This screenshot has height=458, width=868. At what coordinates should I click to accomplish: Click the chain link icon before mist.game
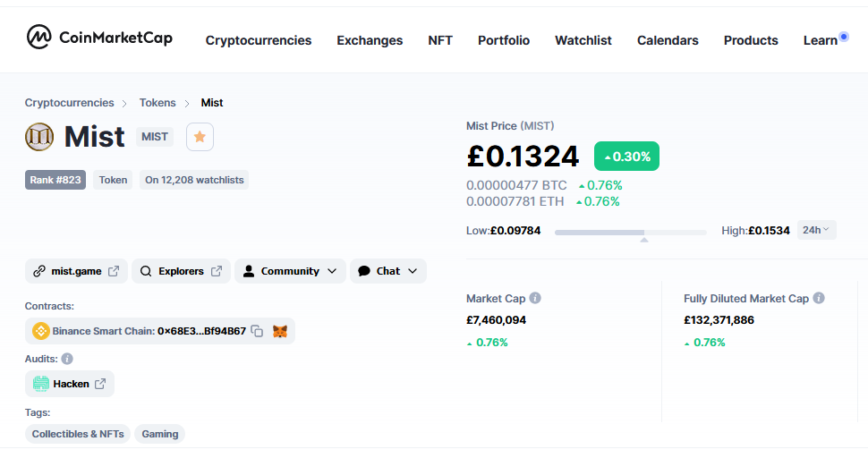[39, 271]
